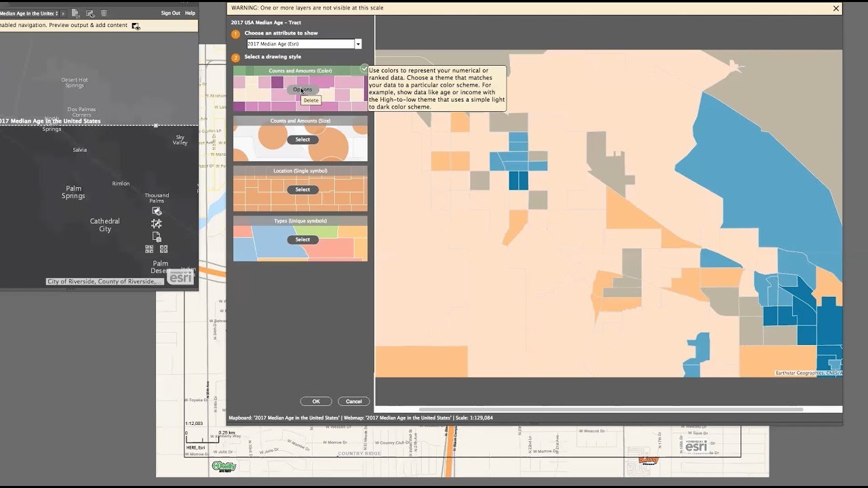The image size is (868, 488).
Task: Close the warning dialog with the X
Action: point(835,8)
